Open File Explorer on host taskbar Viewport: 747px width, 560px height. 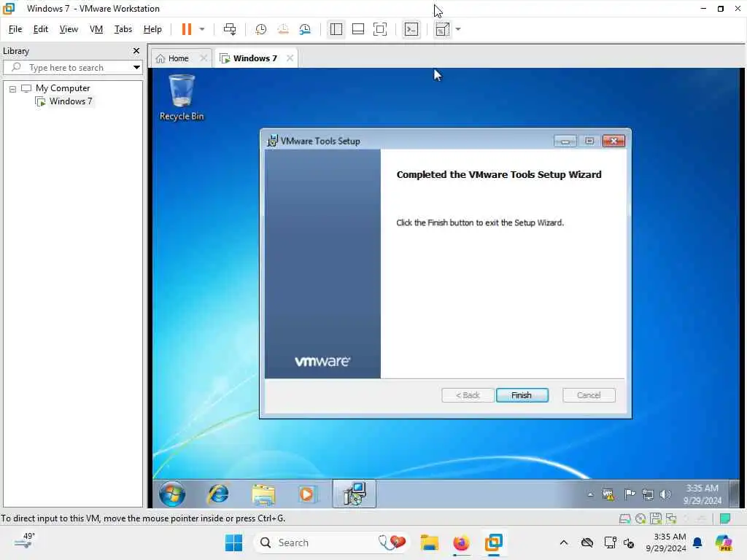pos(429,542)
